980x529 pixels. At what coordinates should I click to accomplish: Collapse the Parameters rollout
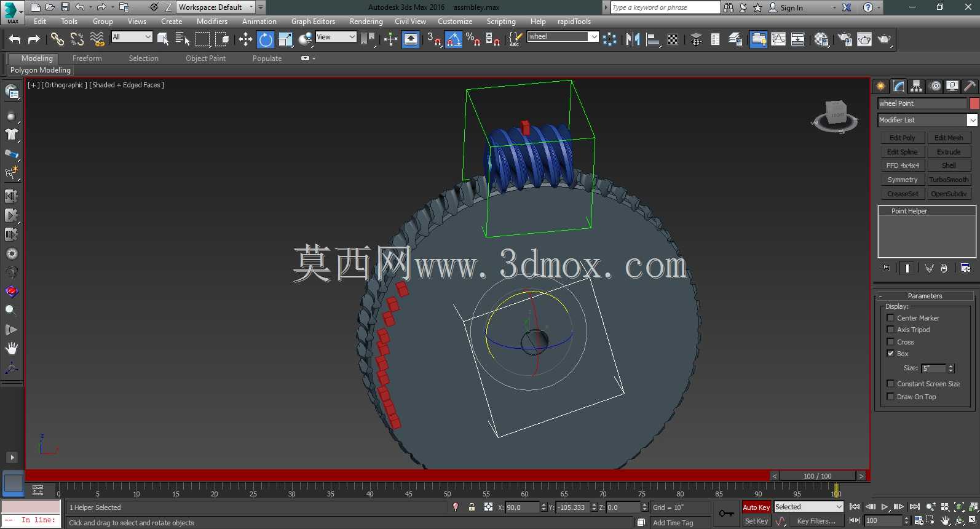coord(925,296)
